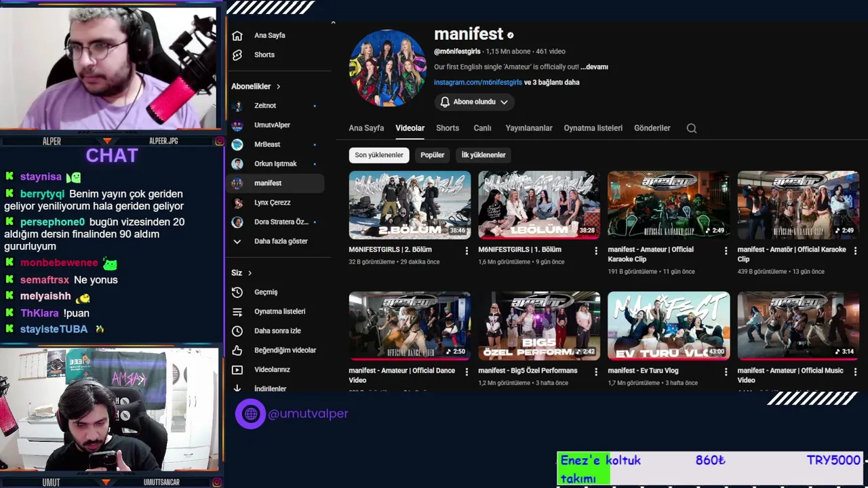Open the Yayınlananlar tab
This screenshot has width=868, height=488.
tap(529, 128)
